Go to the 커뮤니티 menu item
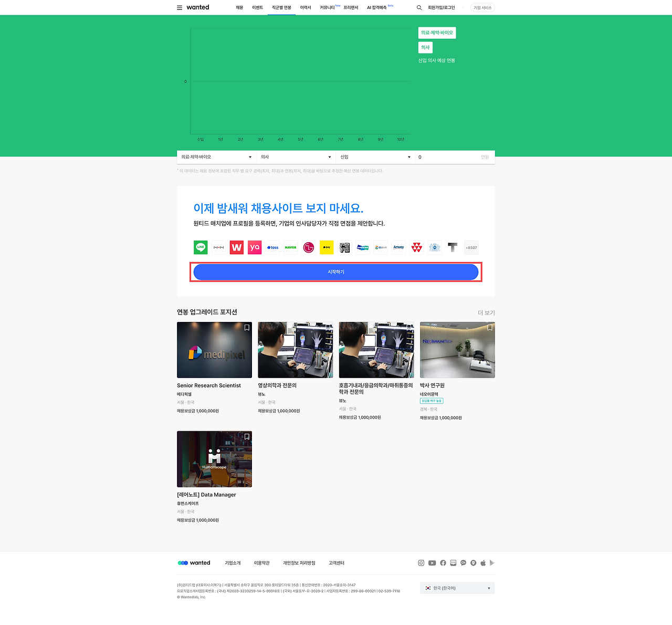This screenshot has width=672, height=625. pos(328,8)
